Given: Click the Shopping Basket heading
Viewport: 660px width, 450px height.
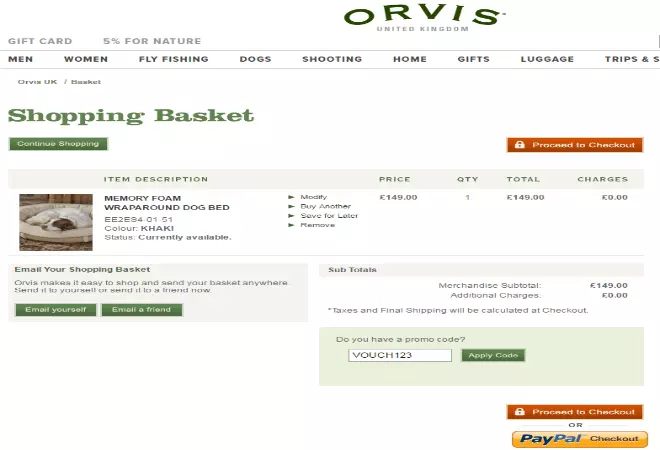Looking at the screenshot, I should click(131, 116).
